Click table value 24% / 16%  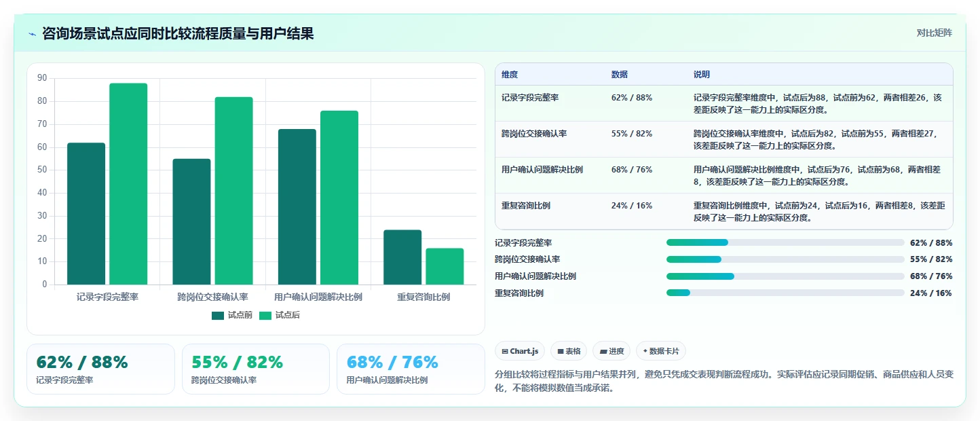coord(632,206)
